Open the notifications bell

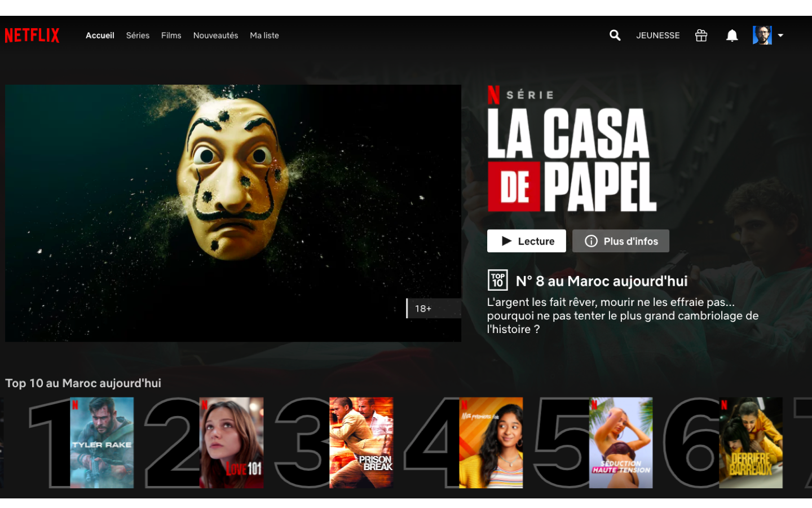pos(732,36)
